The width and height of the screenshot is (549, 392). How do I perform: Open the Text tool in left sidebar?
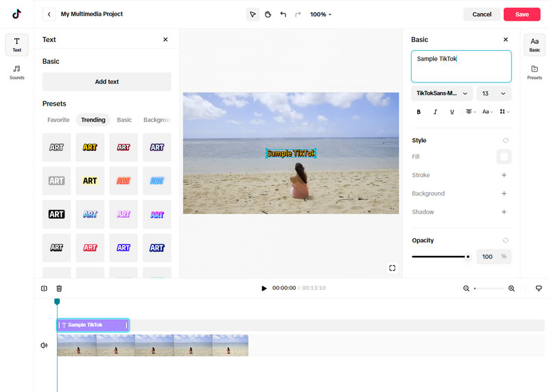16,45
